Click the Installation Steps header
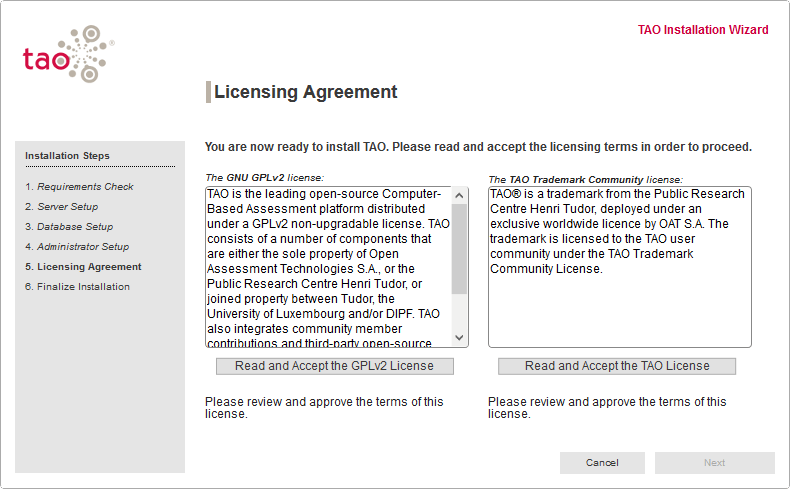The width and height of the screenshot is (790, 489). click(x=67, y=156)
